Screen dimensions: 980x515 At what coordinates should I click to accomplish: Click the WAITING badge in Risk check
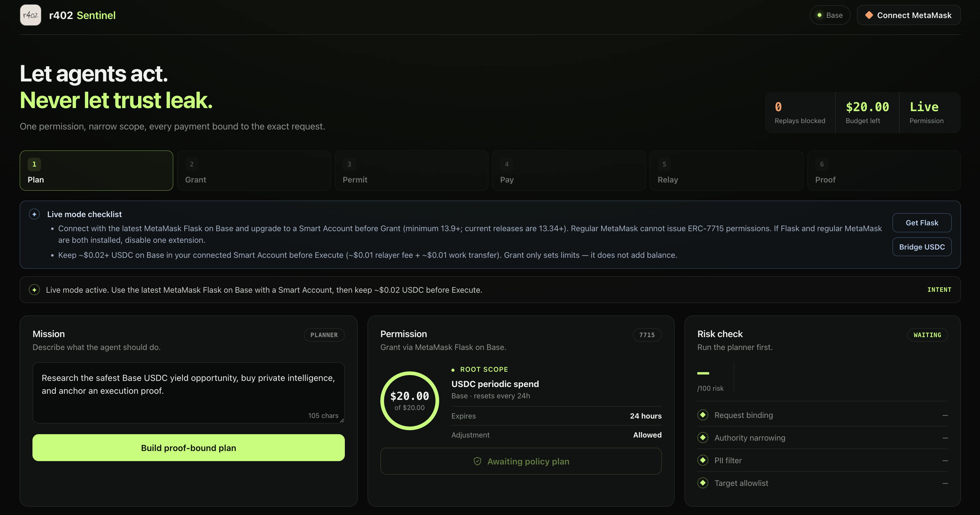click(x=927, y=335)
